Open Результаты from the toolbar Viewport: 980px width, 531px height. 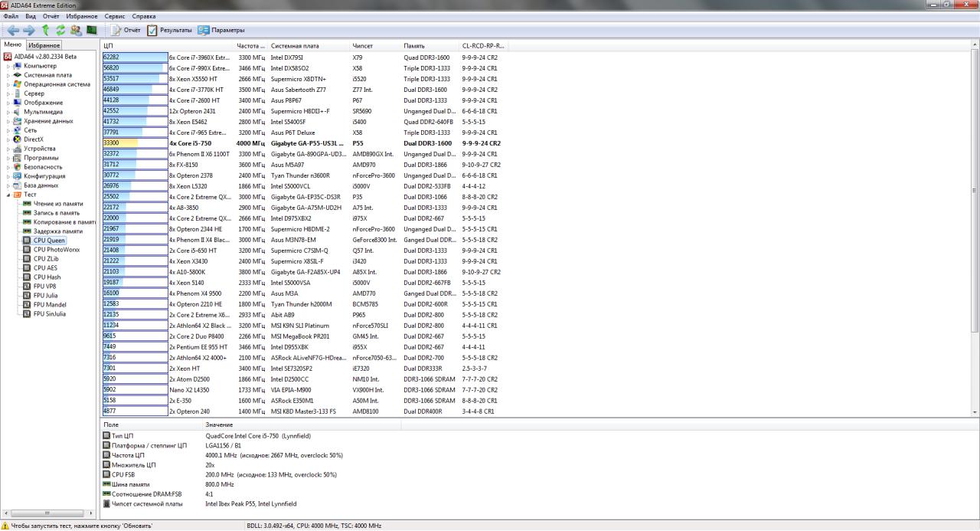click(x=169, y=30)
